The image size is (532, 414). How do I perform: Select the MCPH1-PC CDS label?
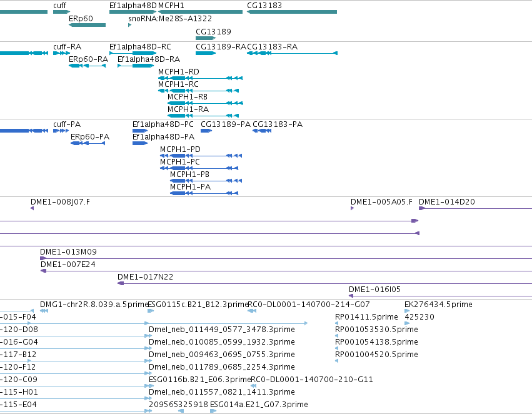[180, 162]
